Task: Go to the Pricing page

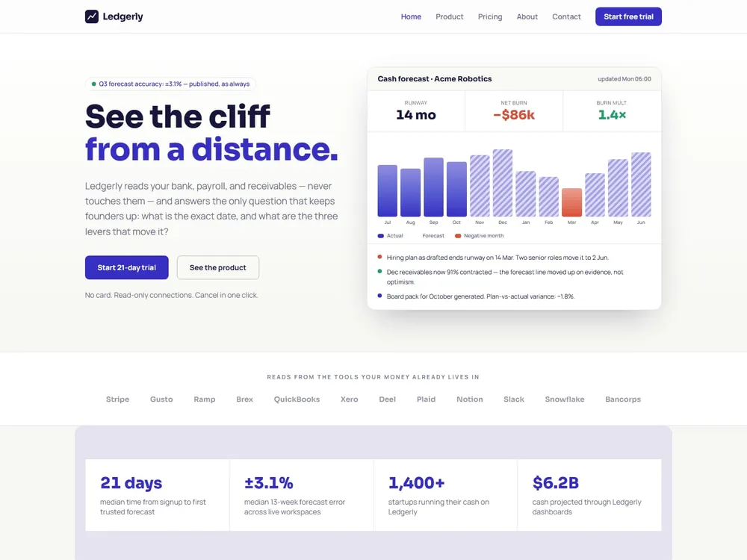Action: point(490,16)
